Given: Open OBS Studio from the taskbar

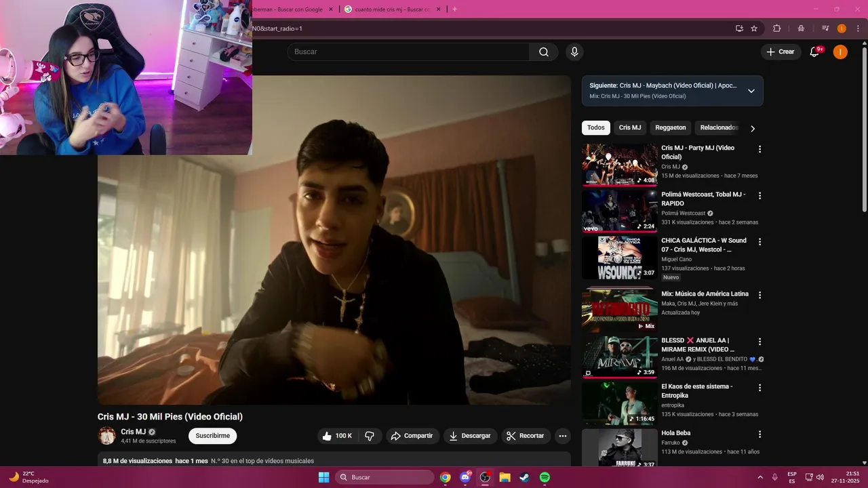Looking at the screenshot, I should click(x=485, y=477).
